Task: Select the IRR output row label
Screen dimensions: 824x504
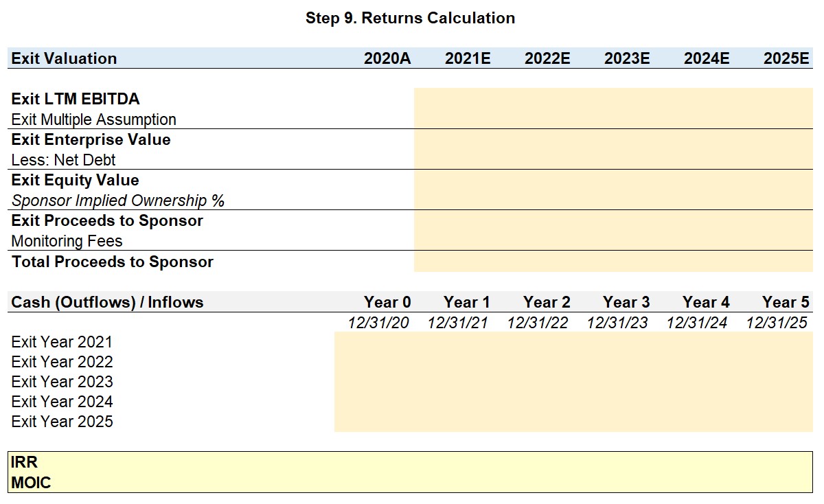Action: point(25,463)
